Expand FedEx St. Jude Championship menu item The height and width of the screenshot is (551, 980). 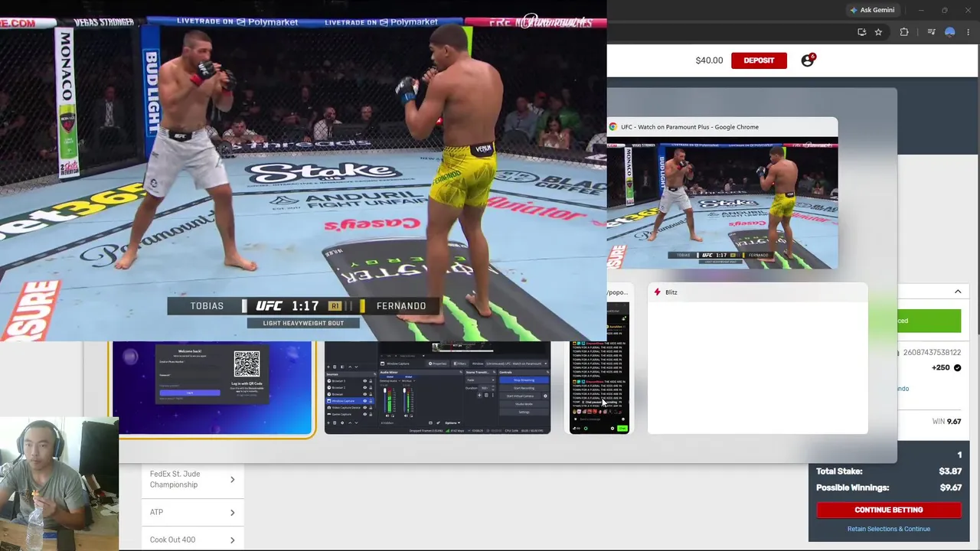[192, 479]
